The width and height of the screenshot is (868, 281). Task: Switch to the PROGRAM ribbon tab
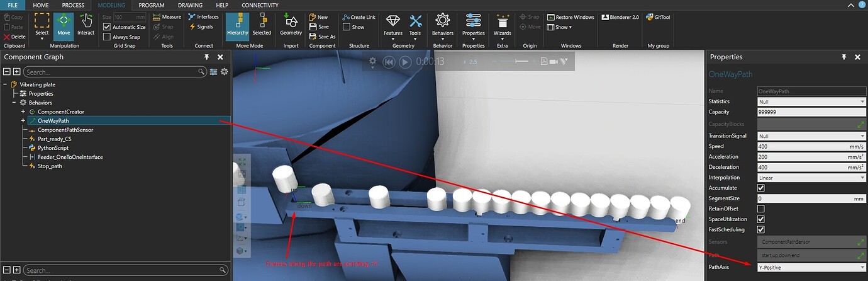pyautogui.click(x=151, y=5)
